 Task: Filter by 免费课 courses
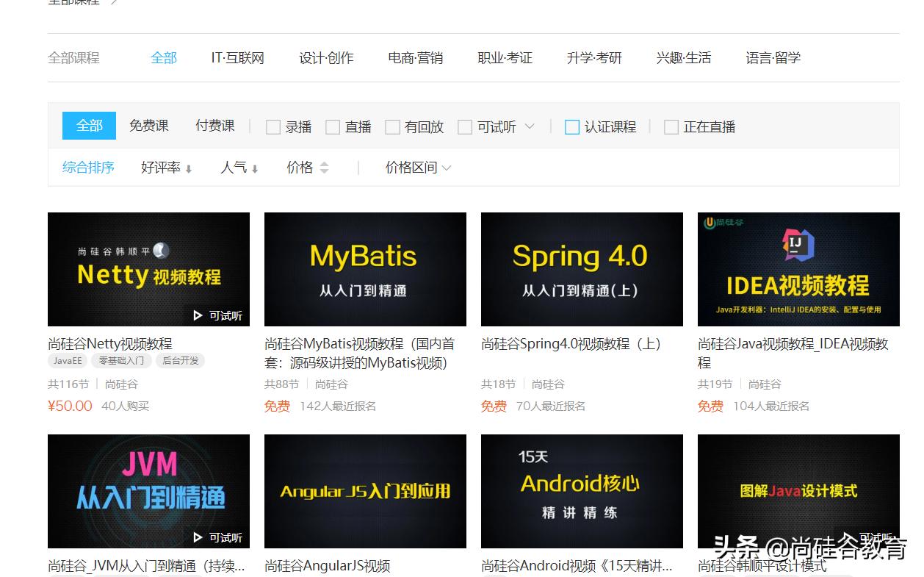[149, 126]
